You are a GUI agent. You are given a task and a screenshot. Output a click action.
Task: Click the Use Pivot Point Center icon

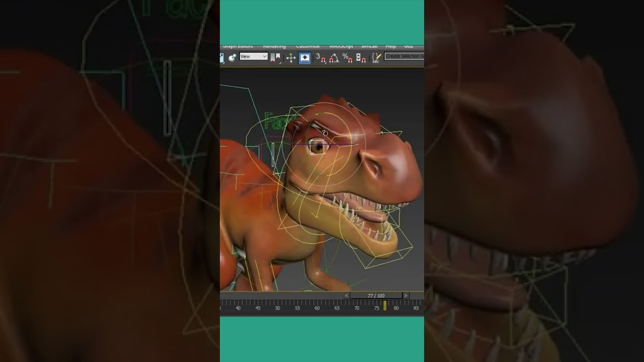pyautogui.click(x=276, y=58)
